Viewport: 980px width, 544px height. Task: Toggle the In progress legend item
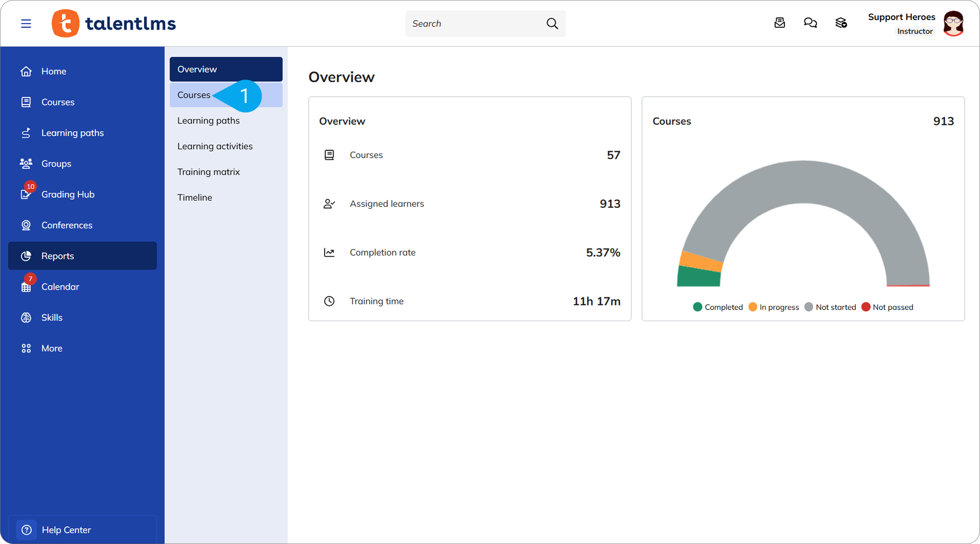(774, 307)
